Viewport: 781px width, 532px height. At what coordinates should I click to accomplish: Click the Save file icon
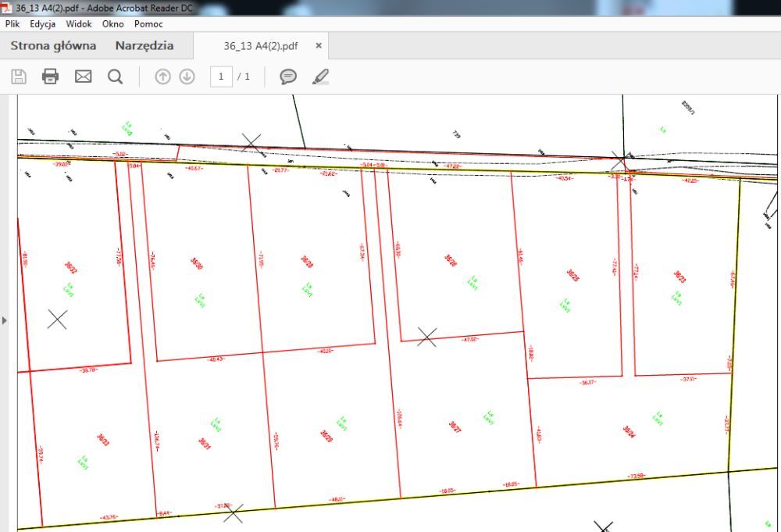(19, 77)
